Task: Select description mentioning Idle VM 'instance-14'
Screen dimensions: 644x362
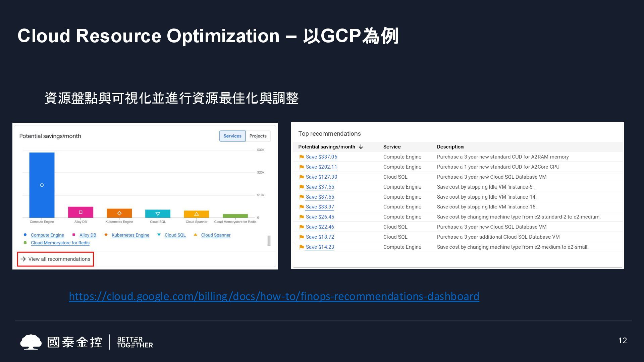Action: pos(487,197)
